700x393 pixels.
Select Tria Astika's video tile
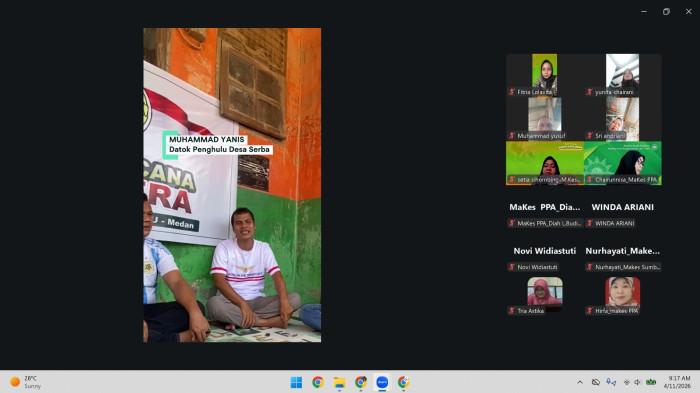pos(545,296)
